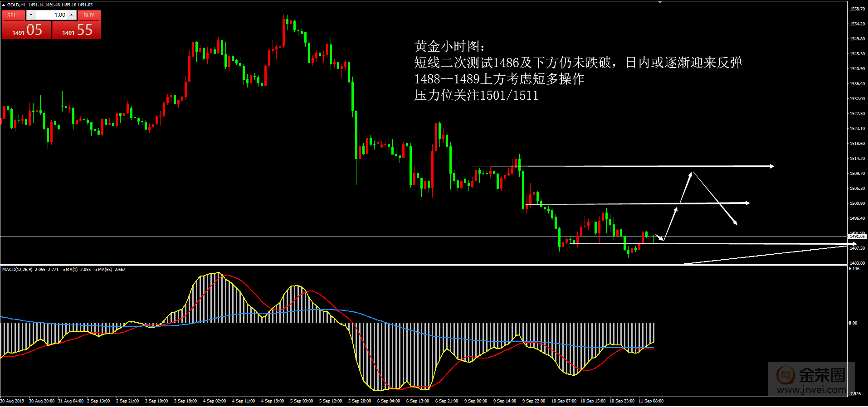Click the 1.00 volume input field
Image resolution: width=868 pixels, height=407 pixels.
[51, 15]
